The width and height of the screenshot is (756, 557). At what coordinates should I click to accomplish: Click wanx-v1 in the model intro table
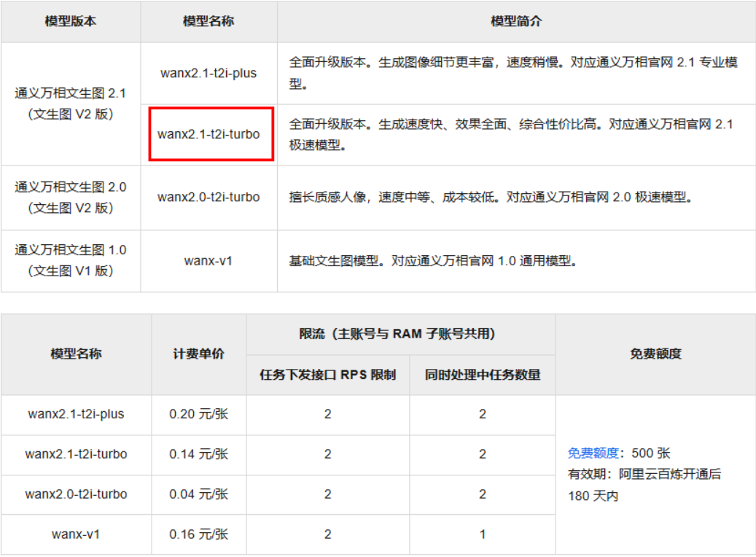(x=209, y=260)
